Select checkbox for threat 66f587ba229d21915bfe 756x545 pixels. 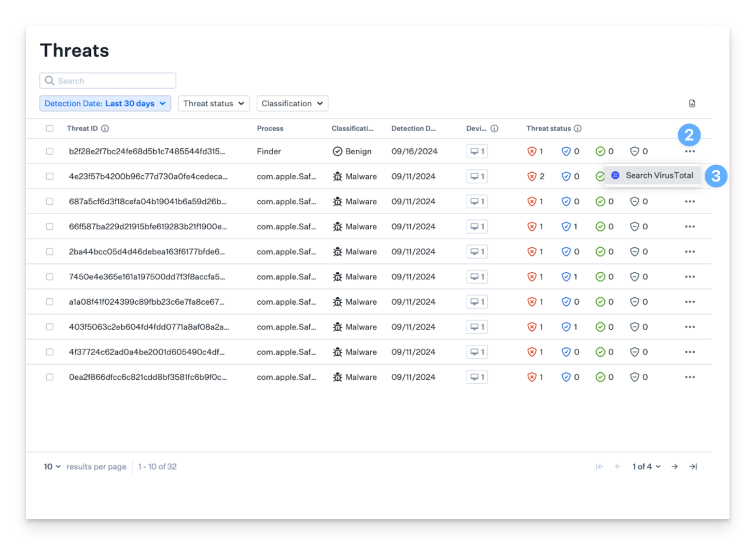[x=50, y=227]
